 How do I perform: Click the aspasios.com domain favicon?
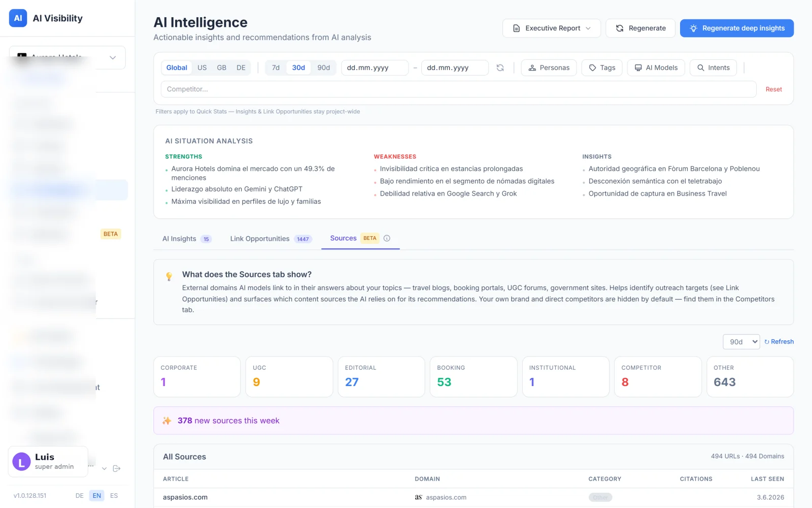point(418,497)
